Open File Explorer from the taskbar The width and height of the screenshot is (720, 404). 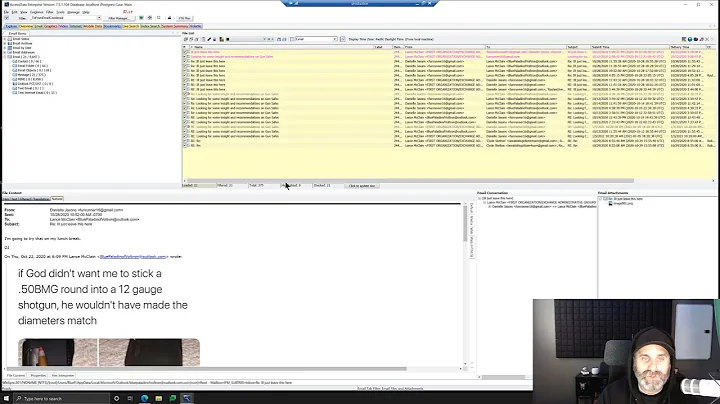click(158, 398)
